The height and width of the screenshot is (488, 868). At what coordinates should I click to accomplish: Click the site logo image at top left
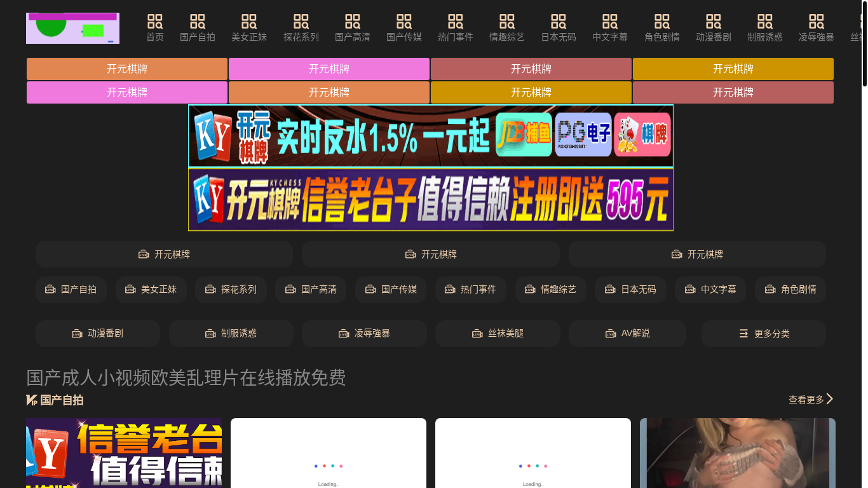72,28
